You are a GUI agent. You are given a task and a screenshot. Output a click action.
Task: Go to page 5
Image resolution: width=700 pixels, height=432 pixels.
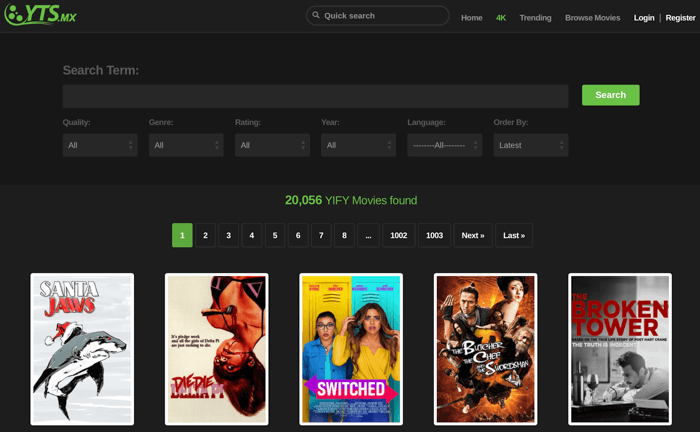[275, 235]
